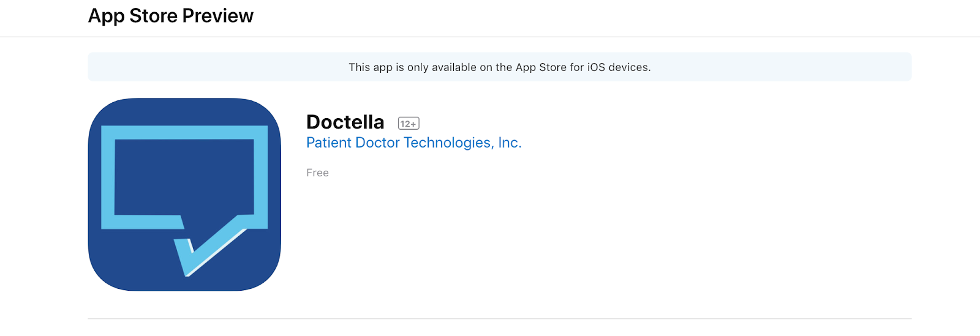Select the App Store Preview heading
This screenshot has width=980, height=336.
tap(171, 16)
